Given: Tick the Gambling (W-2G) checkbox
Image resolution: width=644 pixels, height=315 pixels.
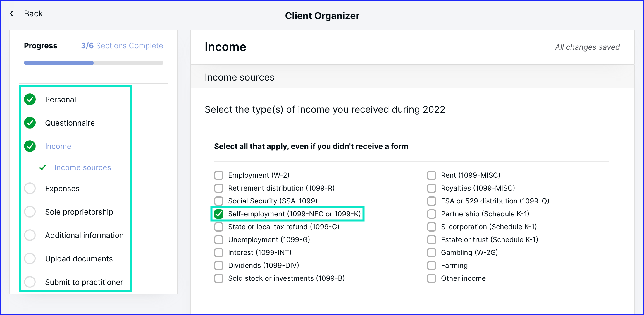Looking at the screenshot, I should tap(432, 253).
